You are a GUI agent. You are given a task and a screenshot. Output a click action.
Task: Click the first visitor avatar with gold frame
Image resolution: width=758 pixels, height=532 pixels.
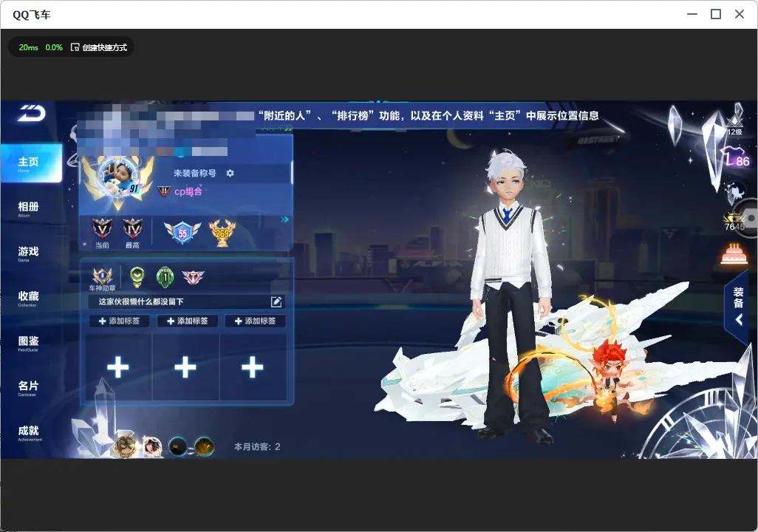click(x=126, y=446)
